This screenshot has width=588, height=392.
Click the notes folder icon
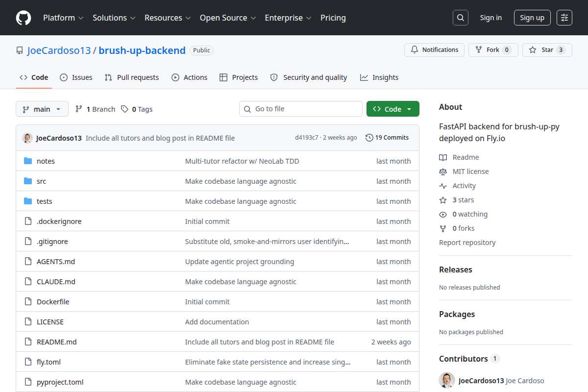[x=28, y=161]
